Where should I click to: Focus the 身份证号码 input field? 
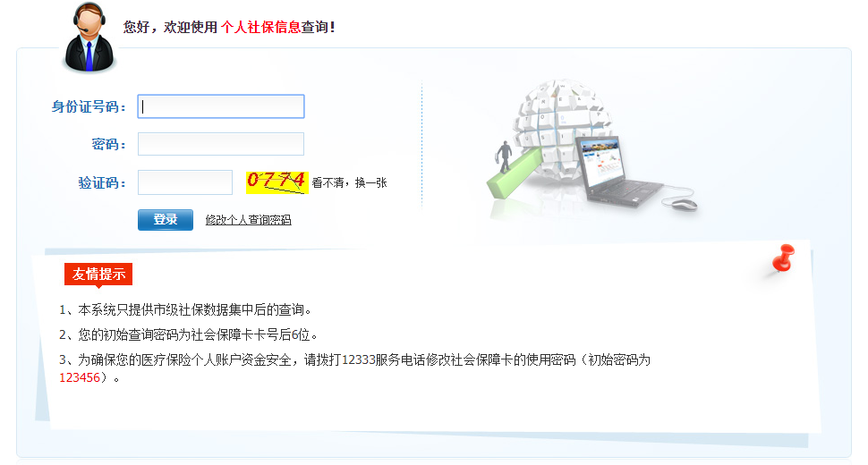221,106
